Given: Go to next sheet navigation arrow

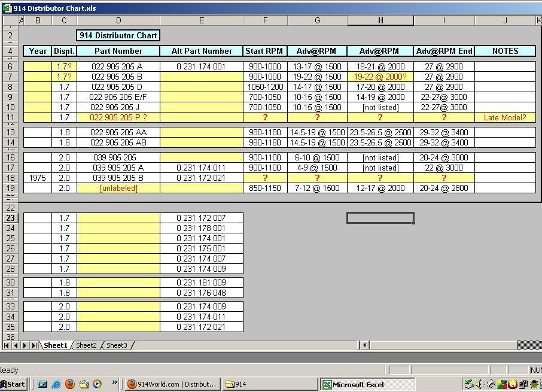Looking at the screenshot, I should (25, 345).
